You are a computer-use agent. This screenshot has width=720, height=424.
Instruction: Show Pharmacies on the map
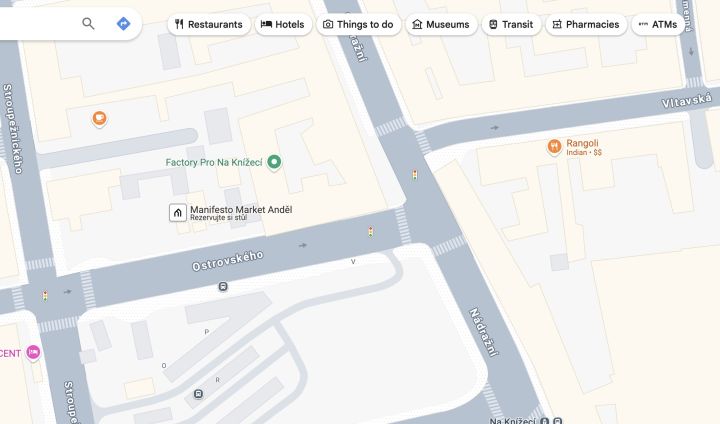pyautogui.click(x=586, y=24)
